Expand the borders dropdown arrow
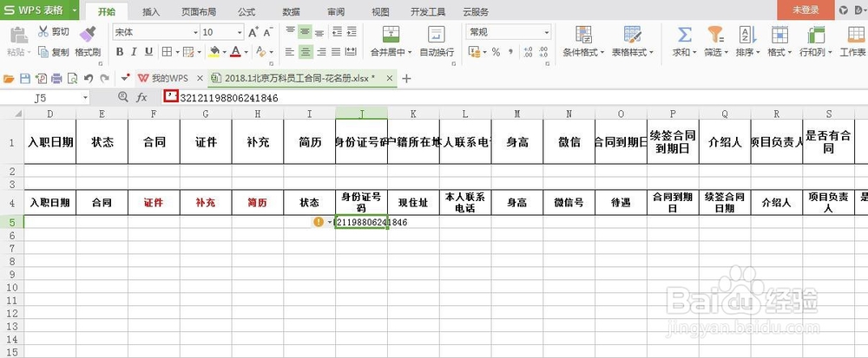The width and height of the screenshot is (868, 358). [x=177, y=53]
